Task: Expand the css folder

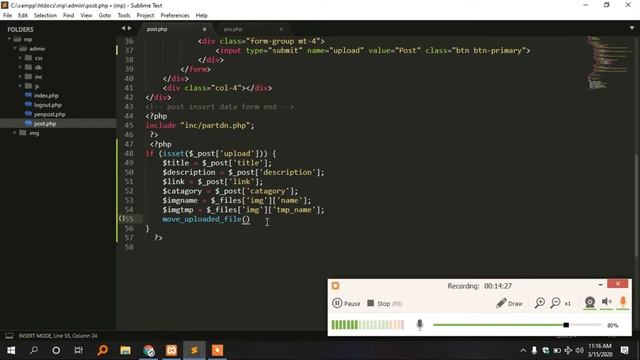Action: point(20,58)
